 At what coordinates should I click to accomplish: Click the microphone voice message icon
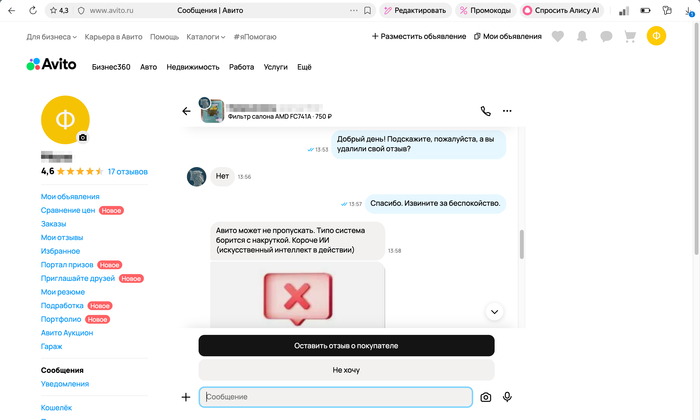tap(507, 397)
